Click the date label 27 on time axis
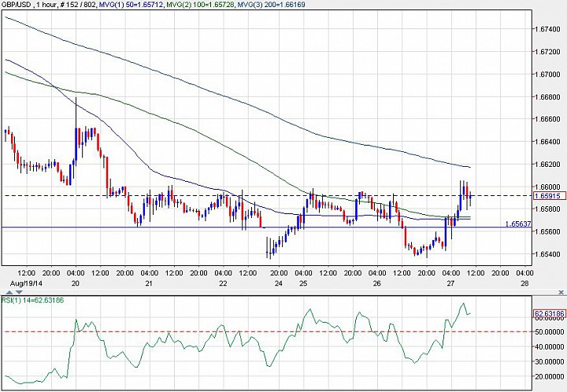 point(450,283)
